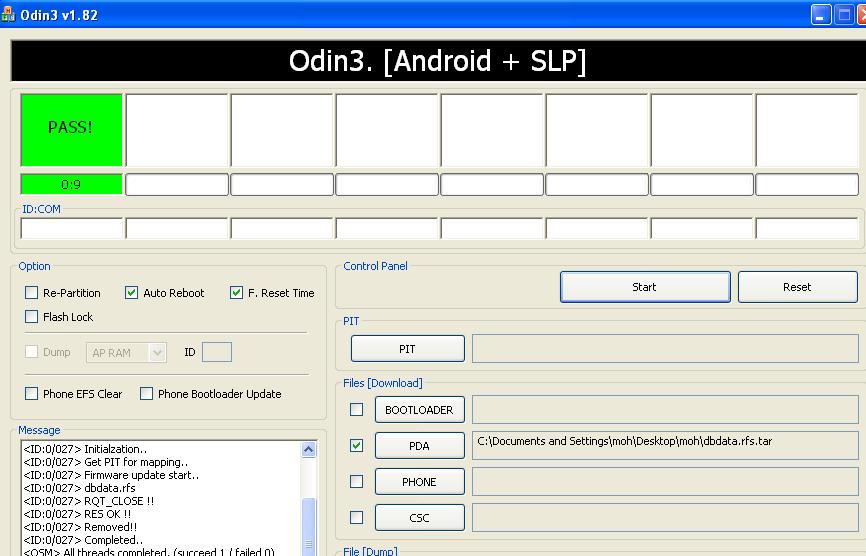
Task: Enable Phone Bootloader Update checkbox
Action: point(146,394)
